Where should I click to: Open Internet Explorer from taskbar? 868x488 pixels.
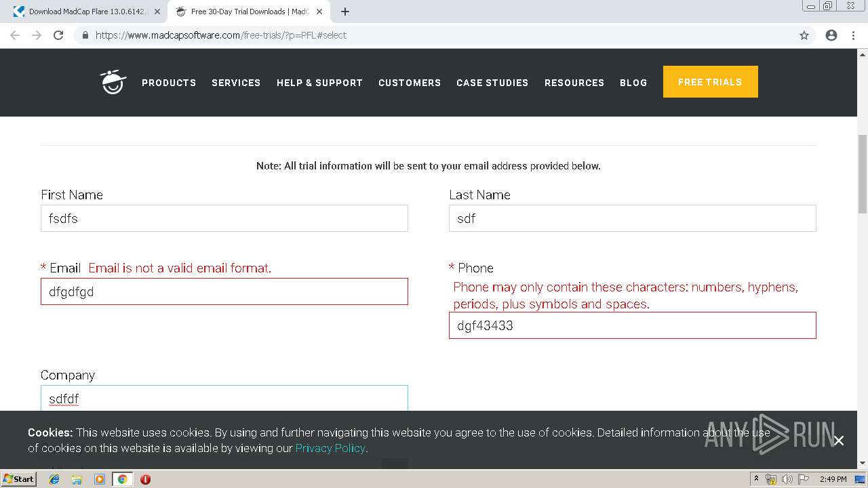point(54,479)
